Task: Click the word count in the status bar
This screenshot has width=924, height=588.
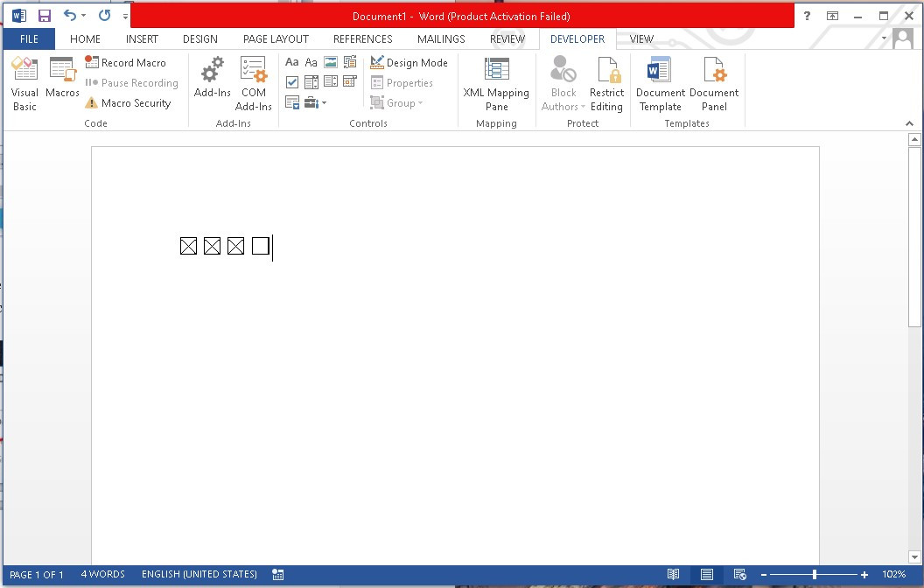Action: [102, 574]
